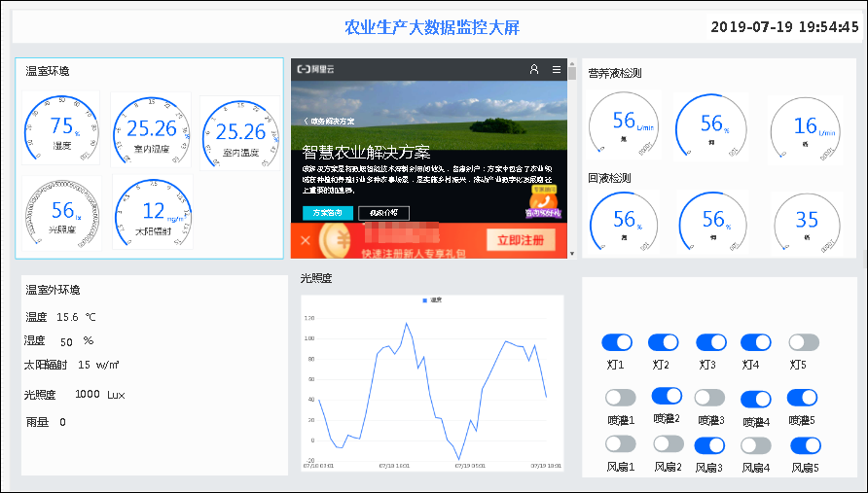Open the user account icon in Aliyun header
Viewport: 868px width, 493px height.
[533, 69]
